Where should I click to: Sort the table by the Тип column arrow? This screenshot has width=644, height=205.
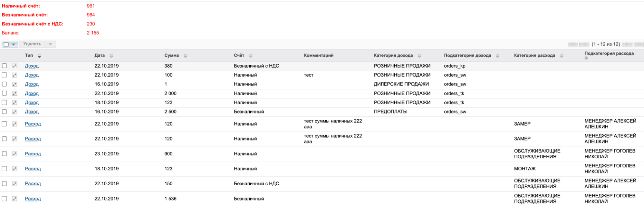39,56
